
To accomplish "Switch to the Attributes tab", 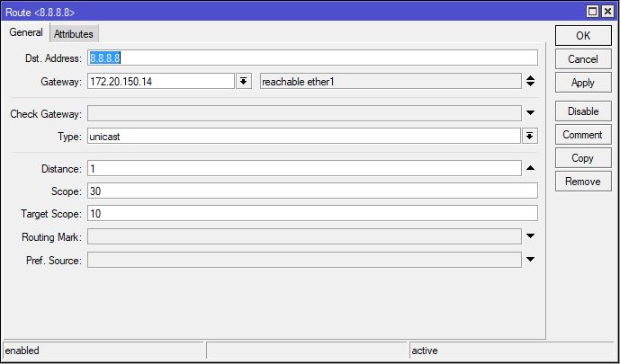I will 74,33.
